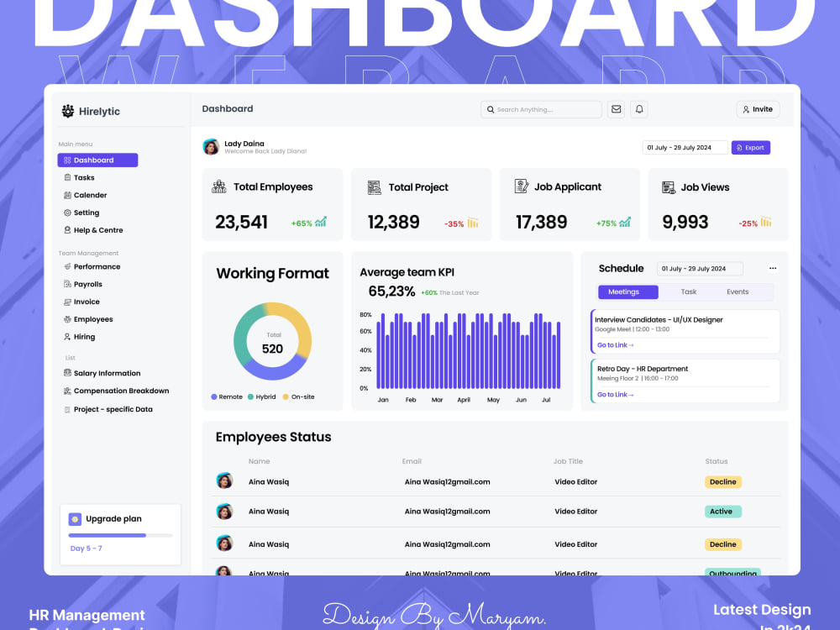This screenshot has width=840, height=630.
Task: Click the Performance sidebar icon
Action: pos(67,266)
